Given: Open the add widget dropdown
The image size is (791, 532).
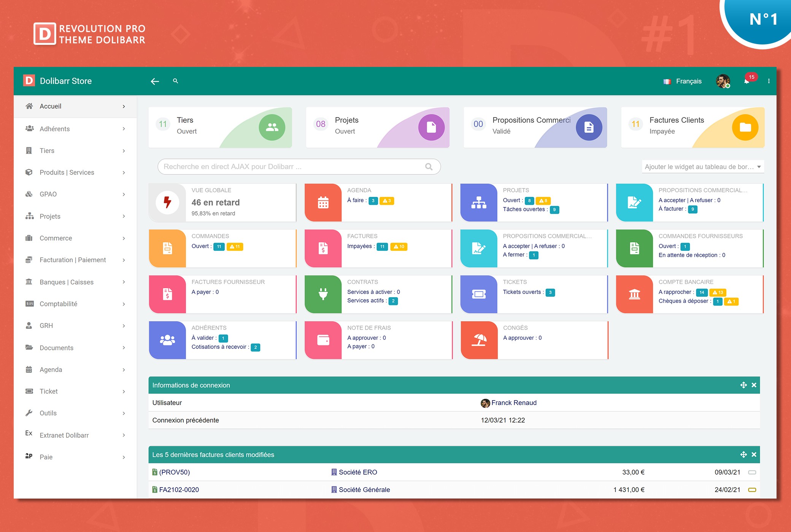Looking at the screenshot, I should coord(702,167).
